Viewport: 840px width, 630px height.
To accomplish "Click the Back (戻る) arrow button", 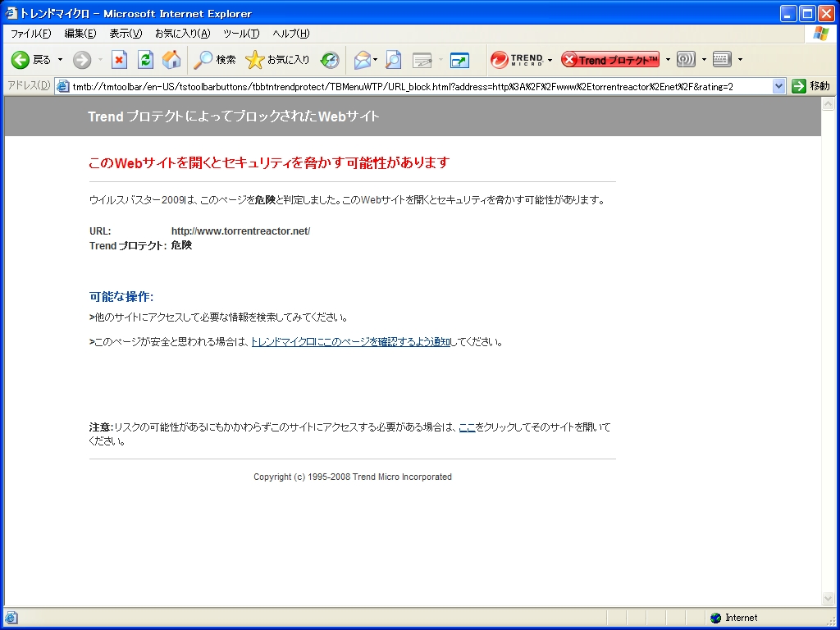I will [31, 59].
